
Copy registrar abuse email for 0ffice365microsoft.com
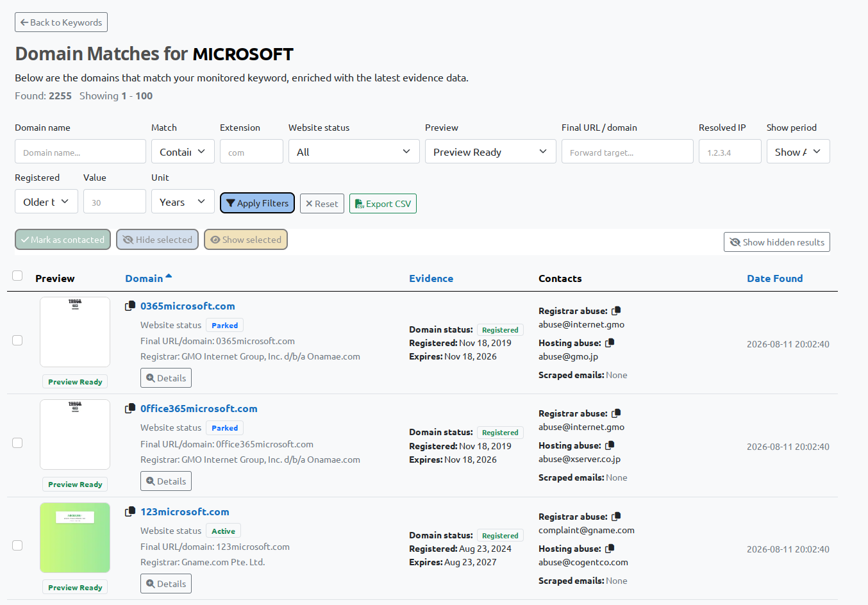[x=616, y=413]
